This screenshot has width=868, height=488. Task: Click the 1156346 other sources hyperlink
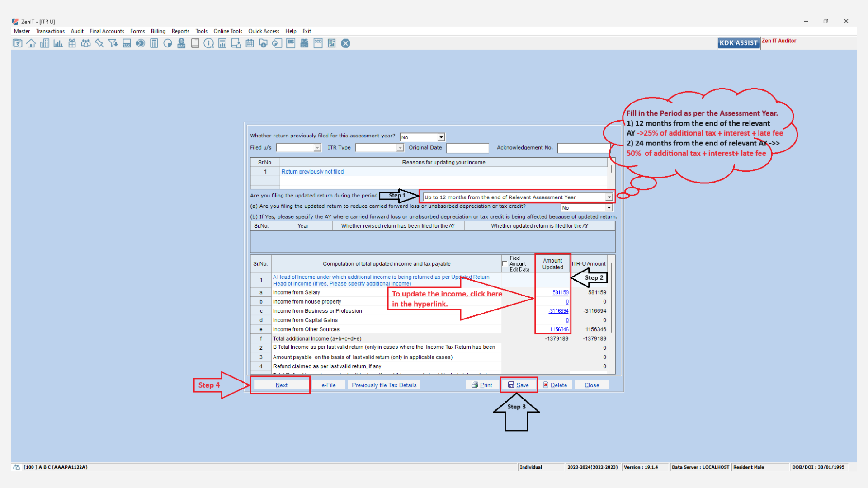click(x=559, y=330)
